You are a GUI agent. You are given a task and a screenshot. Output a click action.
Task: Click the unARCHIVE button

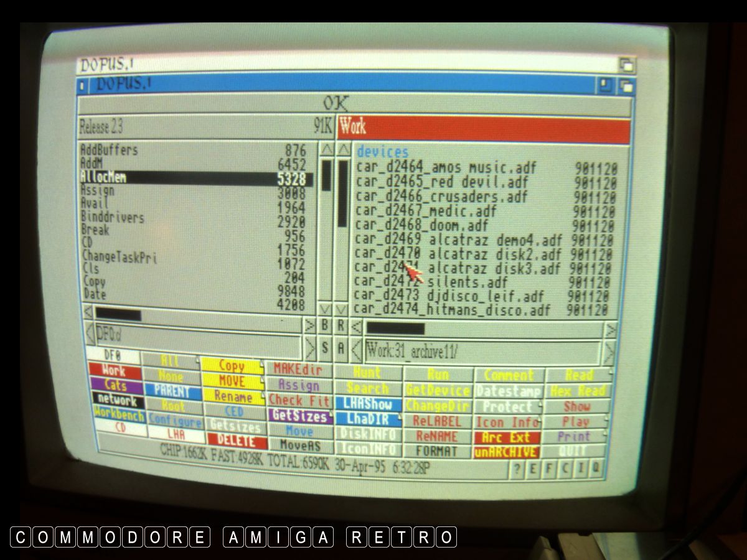[x=505, y=452]
